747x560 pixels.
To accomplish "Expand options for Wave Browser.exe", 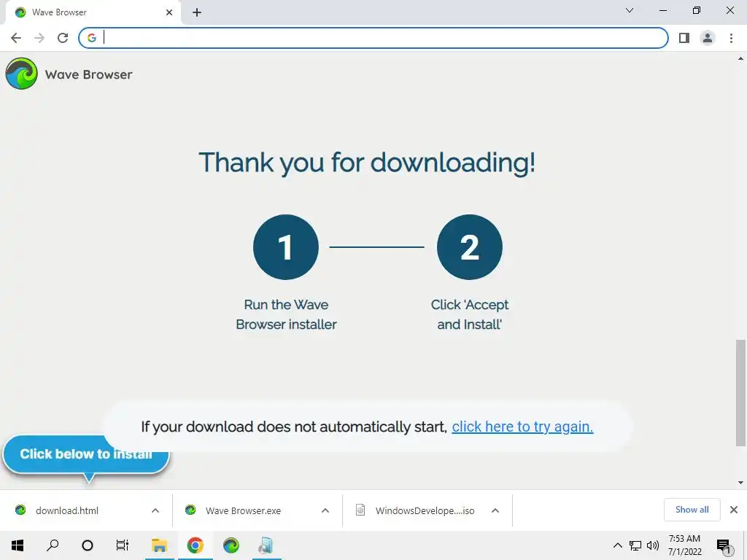I will (325, 510).
